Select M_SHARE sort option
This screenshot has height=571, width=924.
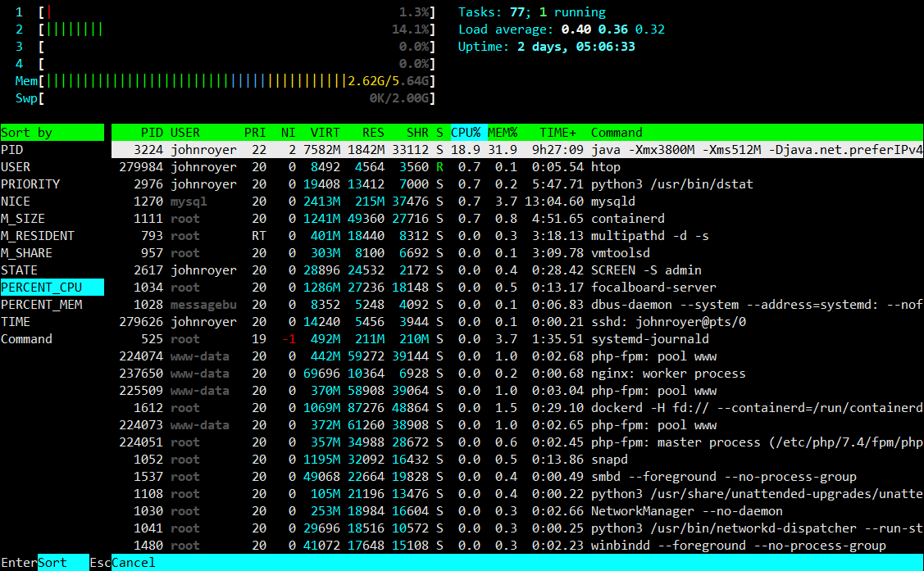pos(52,253)
